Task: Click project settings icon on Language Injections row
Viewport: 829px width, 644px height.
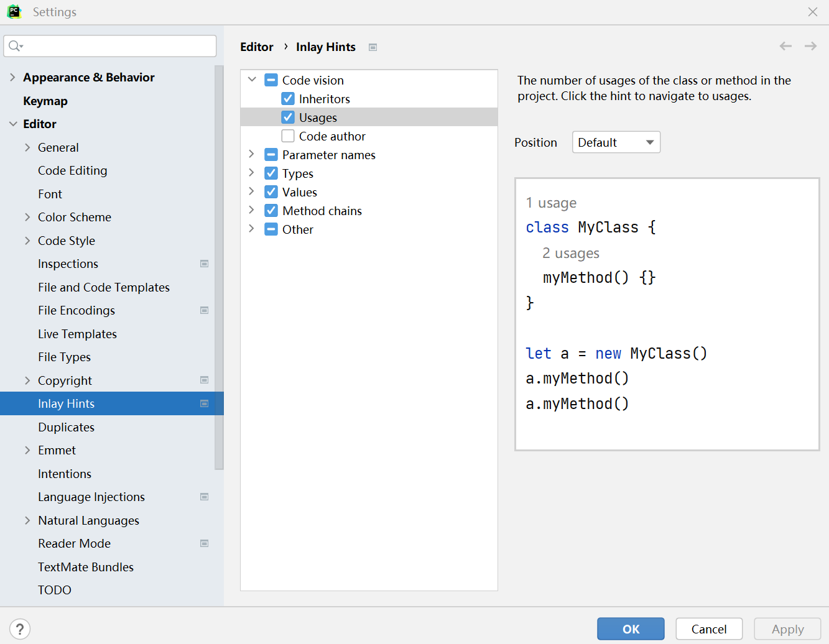Action: pyautogui.click(x=204, y=497)
